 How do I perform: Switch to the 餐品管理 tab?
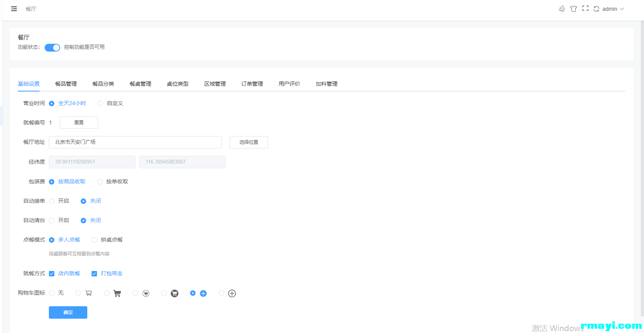coord(66,84)
